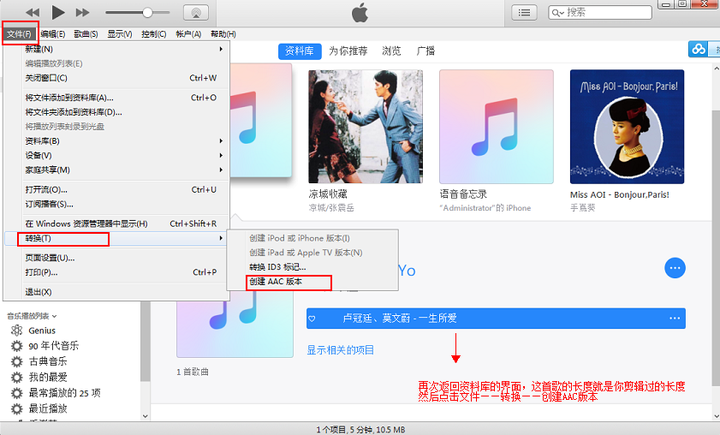Expand the 家庭共享(M) submenu
Screen dimensions: 720x435
point(116,170)
